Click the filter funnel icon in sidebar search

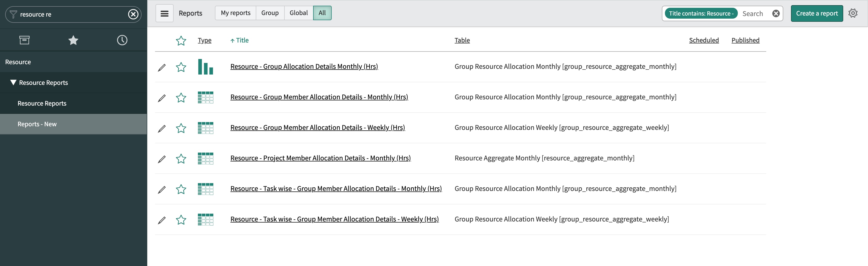click(x=13, y=14)
